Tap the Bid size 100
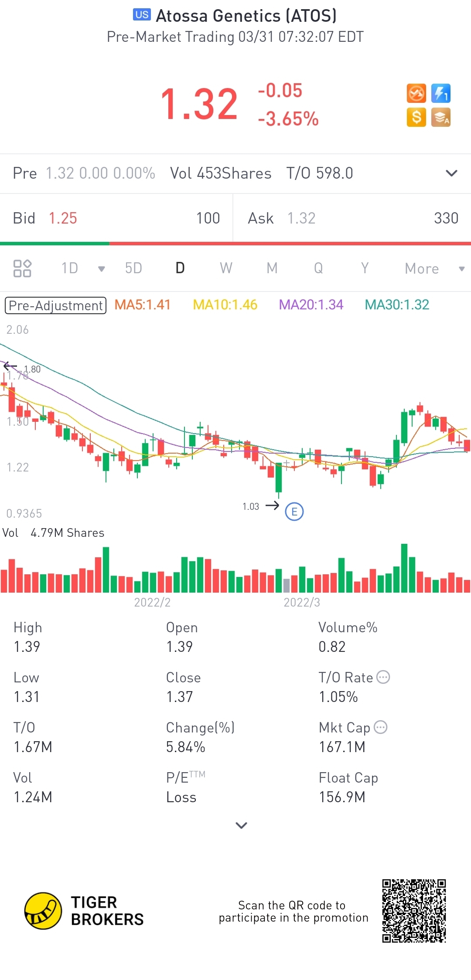This screenshot has width=471, height=980. (x=208, y=218)
